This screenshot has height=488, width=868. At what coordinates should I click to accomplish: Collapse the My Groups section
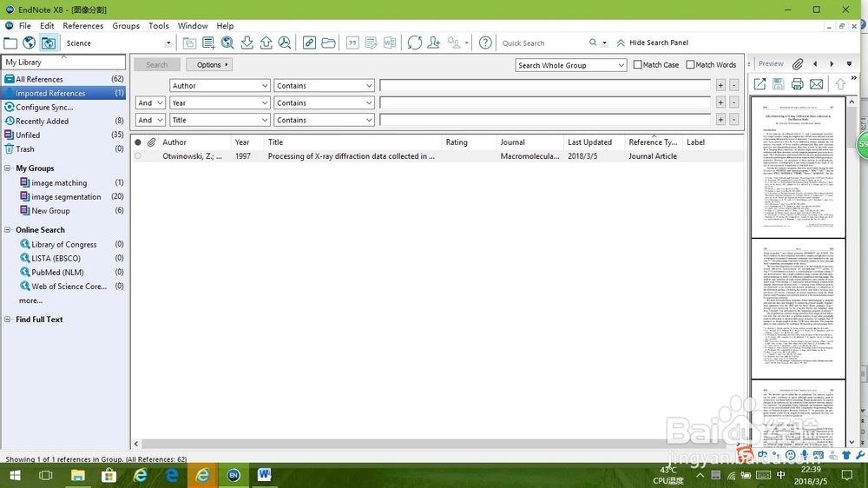click(8, 168)
